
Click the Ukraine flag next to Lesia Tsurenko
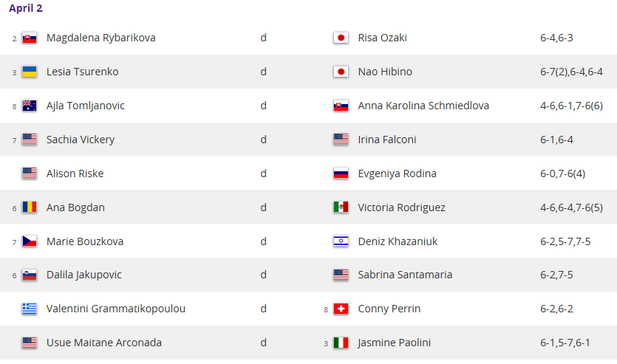point(30,72)
